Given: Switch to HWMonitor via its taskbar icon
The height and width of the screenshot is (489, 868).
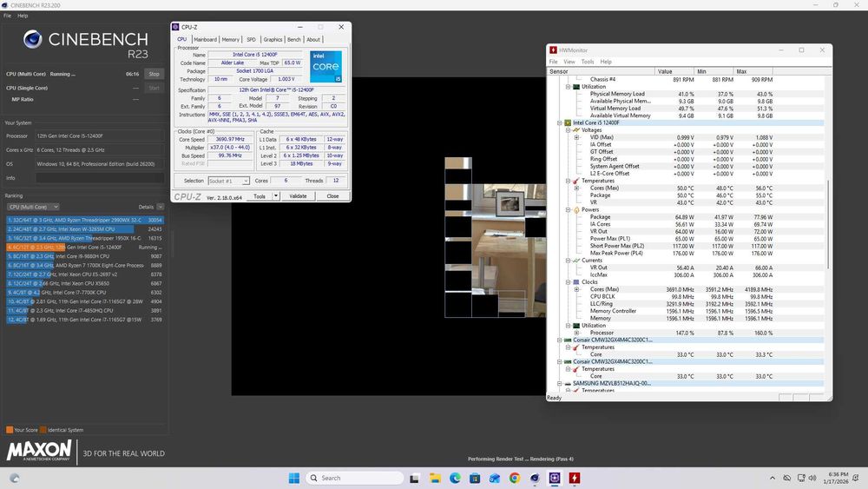Looking at the screenshot, I should [x=575, y=478].
